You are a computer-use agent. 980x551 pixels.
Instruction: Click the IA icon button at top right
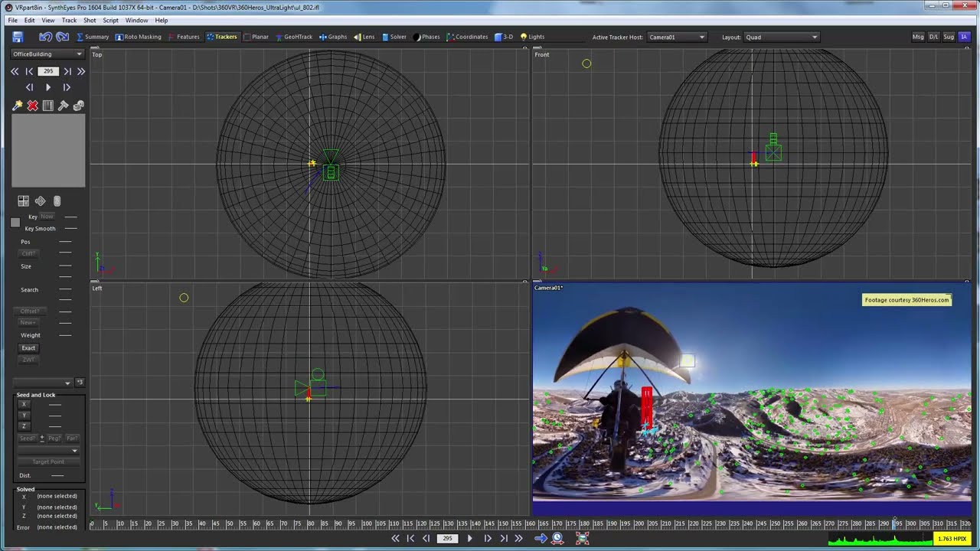[x=964, y=37]
